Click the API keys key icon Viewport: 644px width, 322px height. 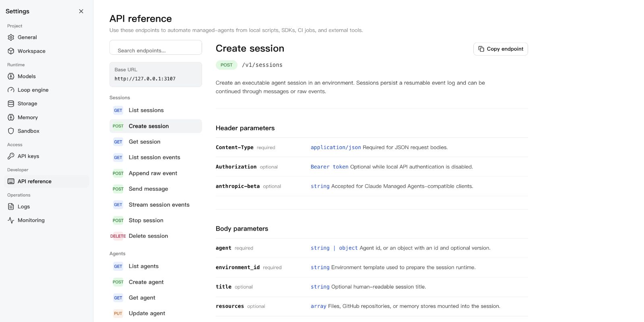(x=11, y=156)
